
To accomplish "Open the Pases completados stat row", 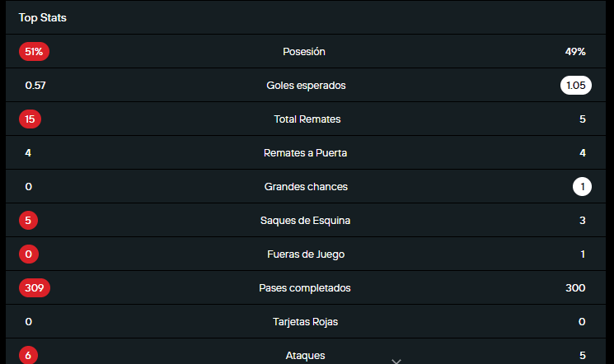I will coord(305,287).
